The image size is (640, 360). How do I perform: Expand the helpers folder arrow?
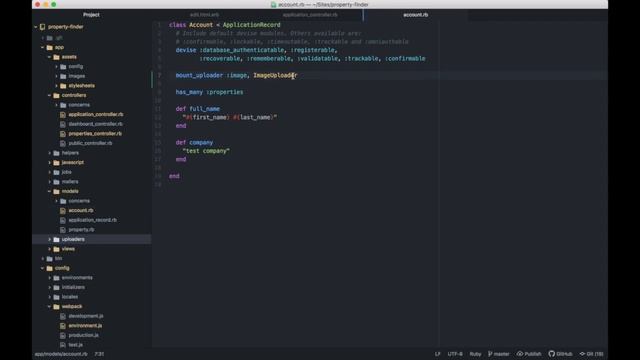click(x=50, y=153)
